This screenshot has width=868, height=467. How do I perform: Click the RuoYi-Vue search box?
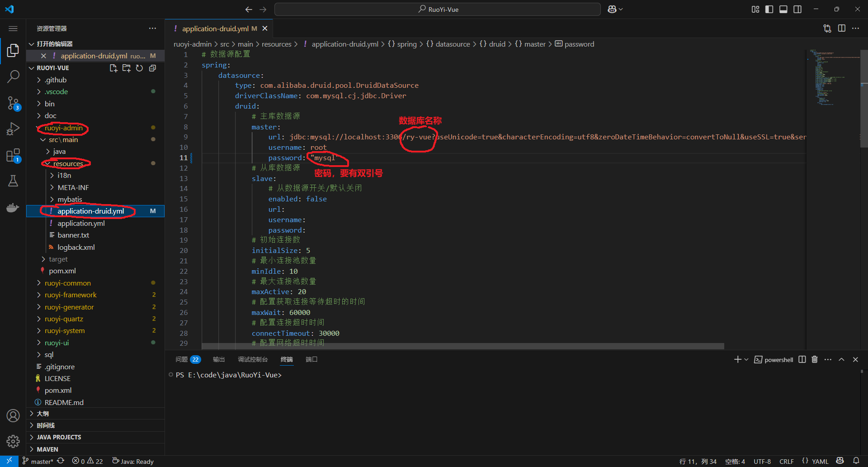click(437, 9)
